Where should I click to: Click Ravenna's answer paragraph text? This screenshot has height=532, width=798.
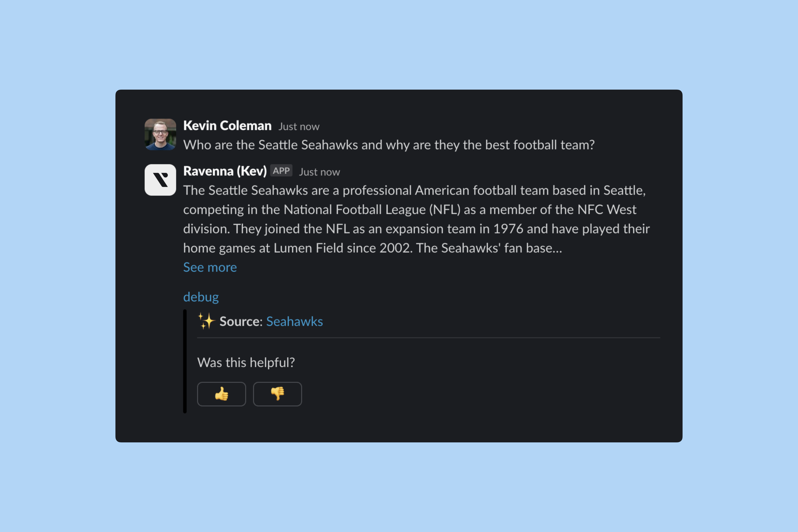coord(414,219)
